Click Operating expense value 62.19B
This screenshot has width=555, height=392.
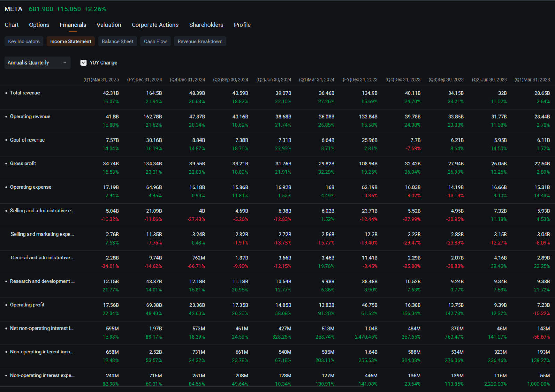370,187
